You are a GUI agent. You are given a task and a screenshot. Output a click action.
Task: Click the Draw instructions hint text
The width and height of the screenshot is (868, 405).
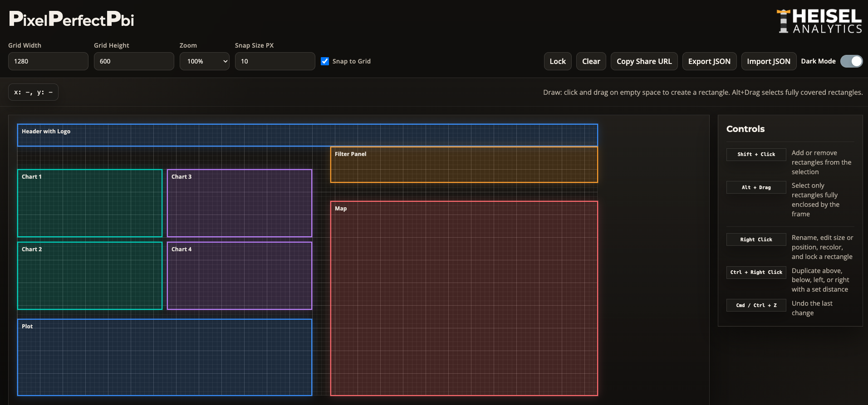click(x=703, y=92)
